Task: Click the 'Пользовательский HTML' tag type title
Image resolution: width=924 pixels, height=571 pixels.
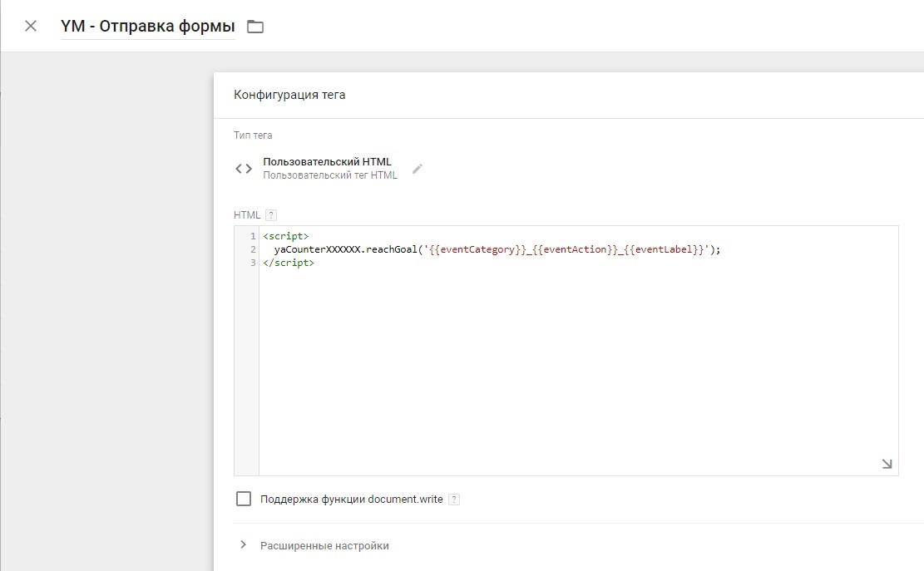Action: (327, 162)
